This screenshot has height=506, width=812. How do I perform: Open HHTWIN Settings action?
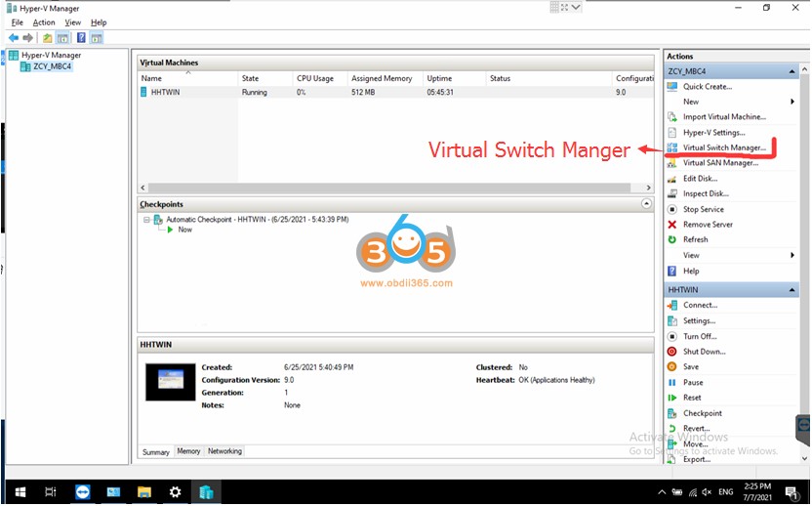(x=699, y=321)
